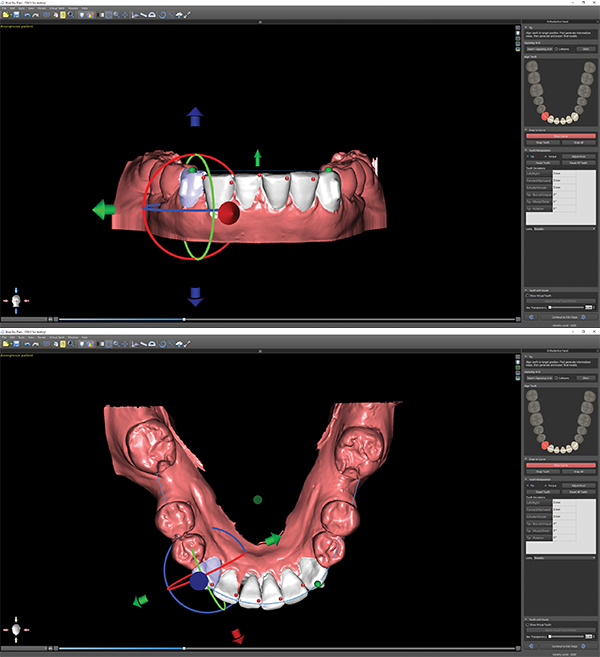Click the view orientation head icon in upper viewport

[17, 300]
